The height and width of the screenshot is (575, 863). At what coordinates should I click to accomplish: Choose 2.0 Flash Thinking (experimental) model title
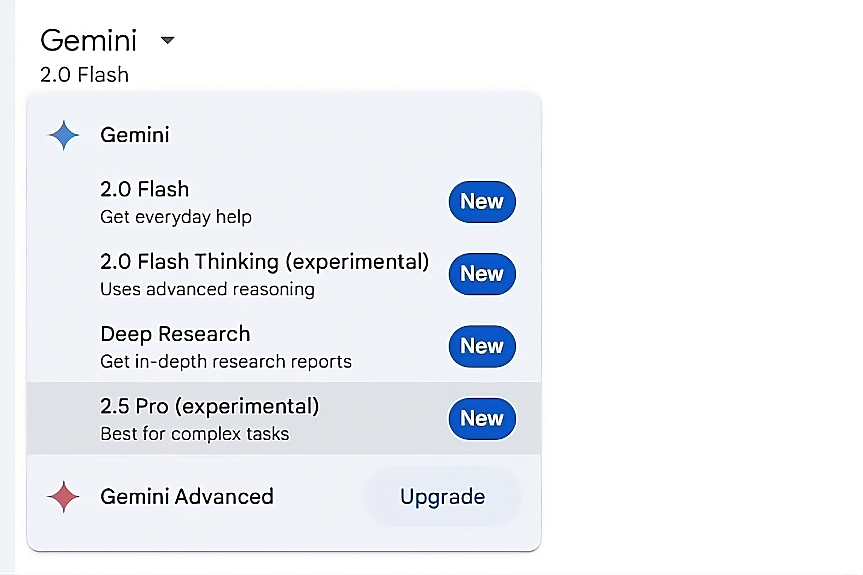click(264, 262)
